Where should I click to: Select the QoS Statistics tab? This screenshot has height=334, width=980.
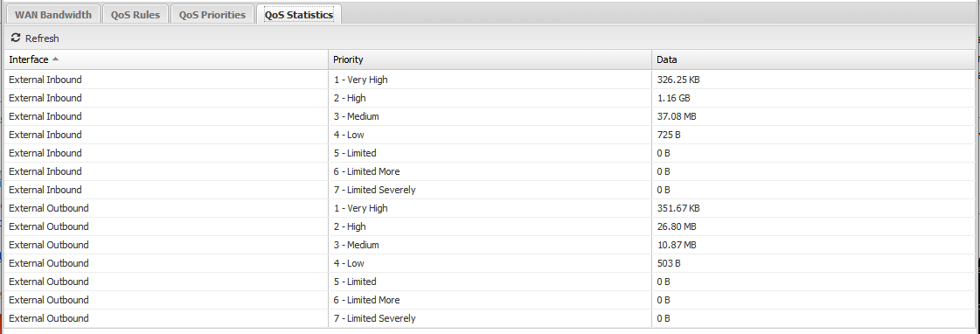299,14
